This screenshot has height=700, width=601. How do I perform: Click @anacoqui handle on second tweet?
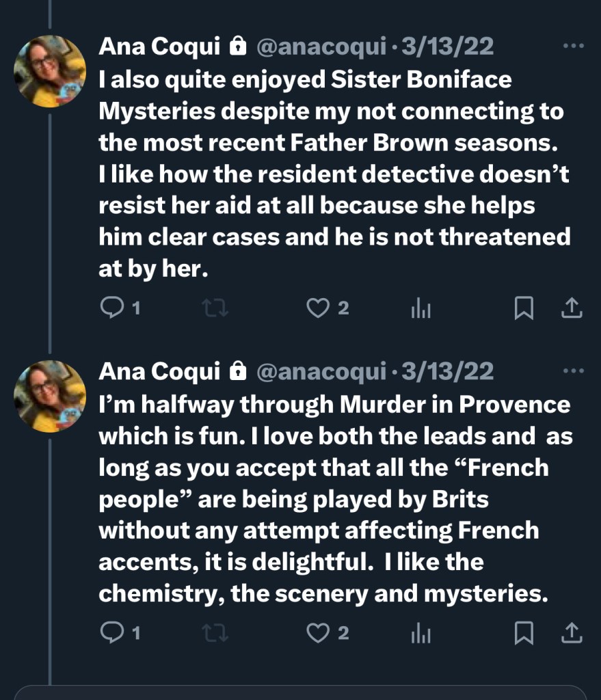tap(321, 371)
